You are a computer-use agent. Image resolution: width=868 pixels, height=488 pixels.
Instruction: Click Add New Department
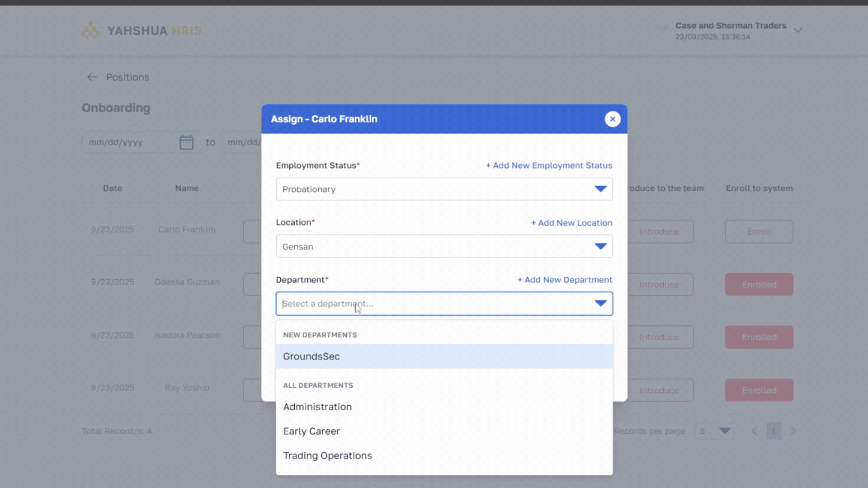565,280
